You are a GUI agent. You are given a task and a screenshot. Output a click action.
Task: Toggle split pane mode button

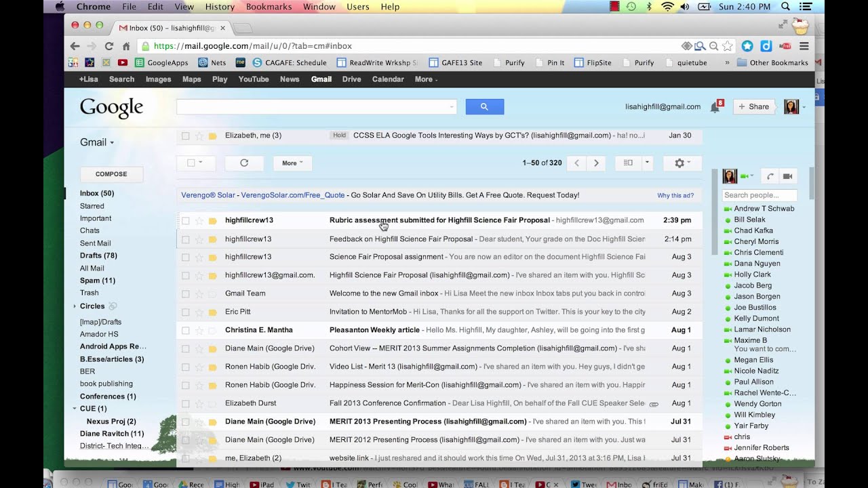point(628,163)
